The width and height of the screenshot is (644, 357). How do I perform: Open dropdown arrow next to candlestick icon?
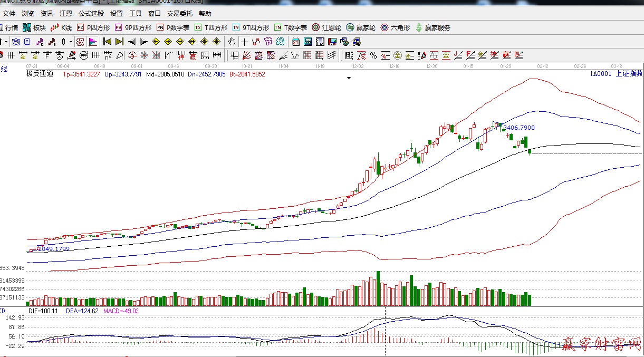tap(71, 42)
